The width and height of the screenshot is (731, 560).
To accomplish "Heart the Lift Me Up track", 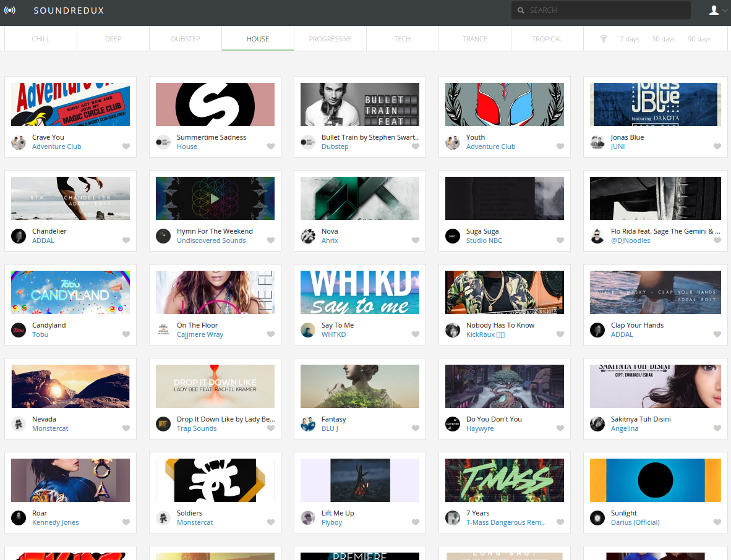I will coord(416,522).
